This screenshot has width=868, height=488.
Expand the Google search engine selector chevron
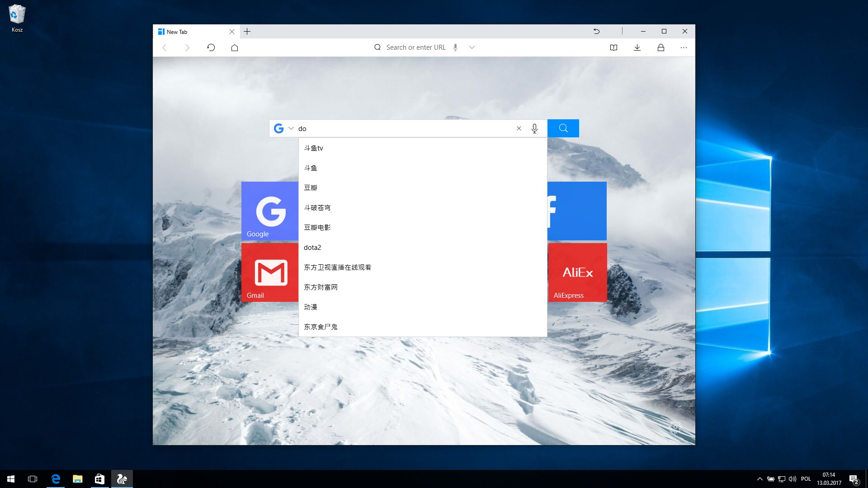291,128
